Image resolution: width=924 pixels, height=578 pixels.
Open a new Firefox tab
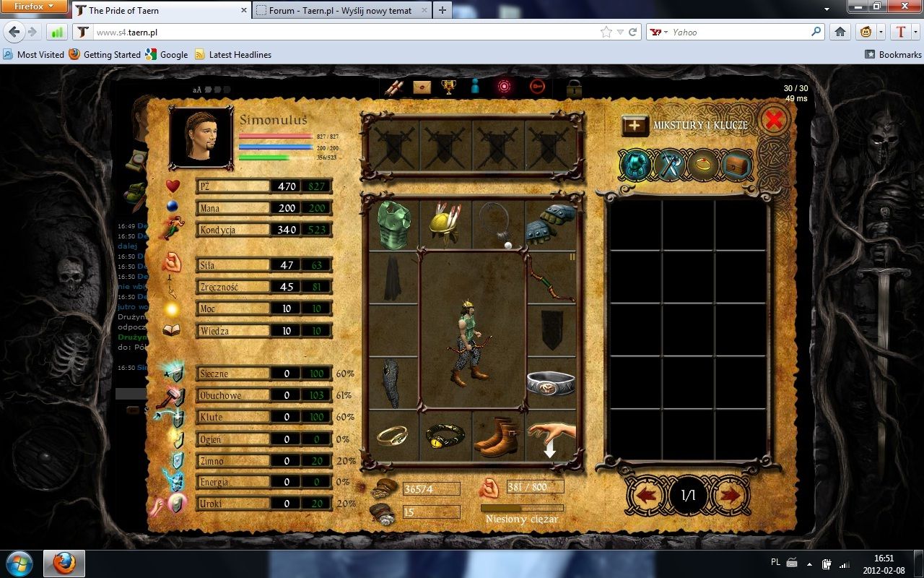tap(442, 10)
